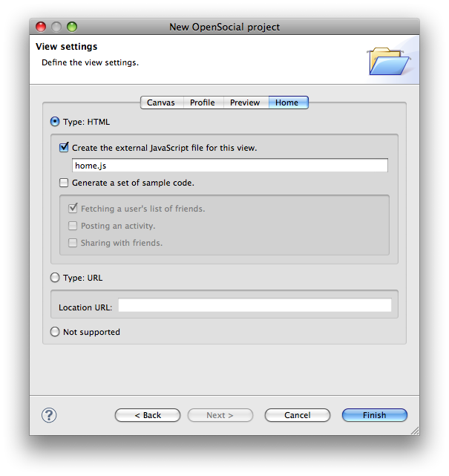
Task: Click the 'View settings' heading text
Action: (x=67, y=47)
